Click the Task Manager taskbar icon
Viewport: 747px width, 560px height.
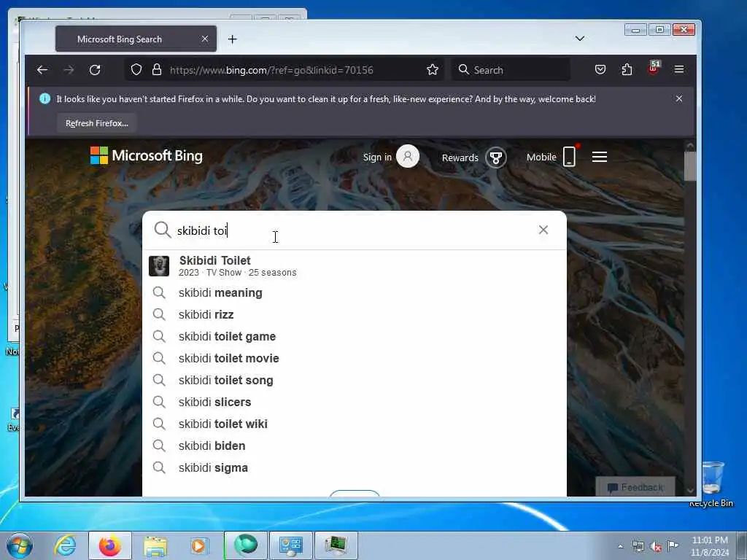(x=336, y=545)
